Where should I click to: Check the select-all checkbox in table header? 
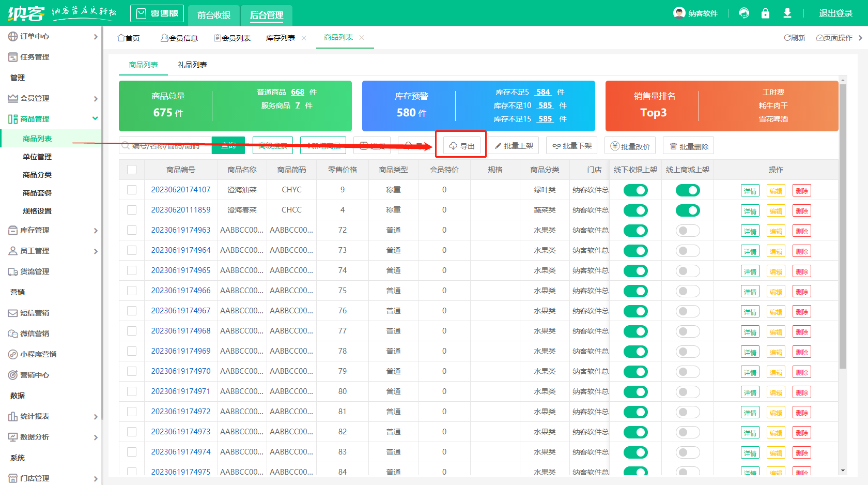(x=132, y=170)
